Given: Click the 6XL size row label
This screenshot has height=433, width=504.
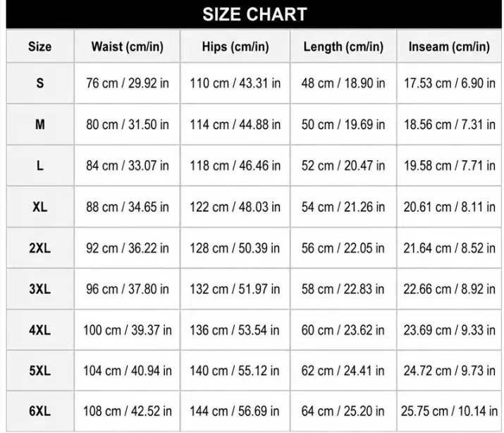Looking at the screenshot, I should (40, 411).
